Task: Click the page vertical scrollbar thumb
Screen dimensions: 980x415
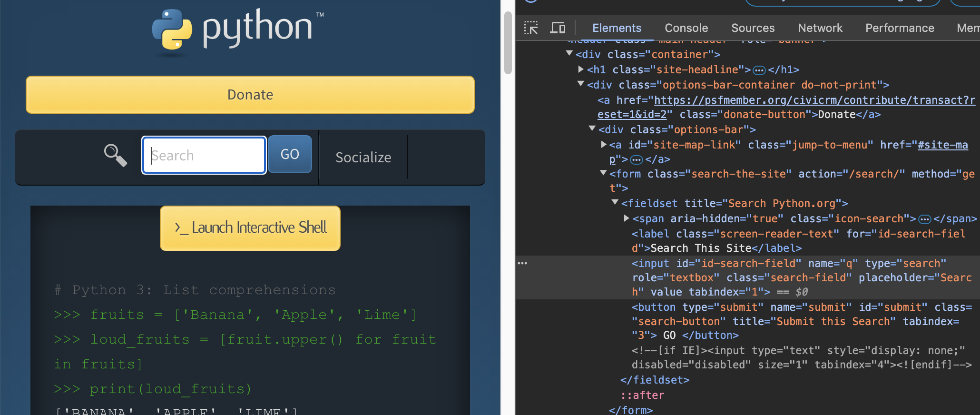Action: point(508,43)
